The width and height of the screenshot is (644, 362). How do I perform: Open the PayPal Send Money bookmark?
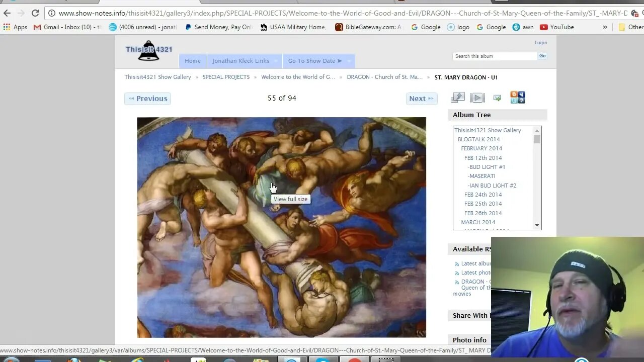point(218,27)
